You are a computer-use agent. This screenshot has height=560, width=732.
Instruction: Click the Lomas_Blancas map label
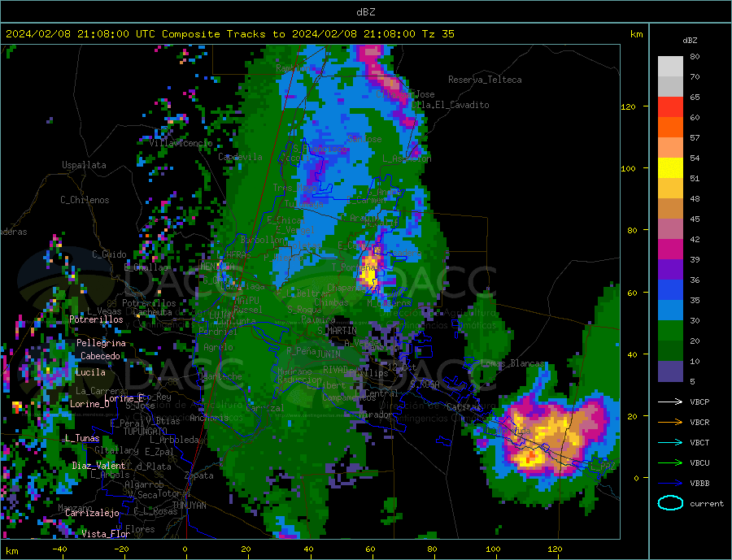(512, 363)
